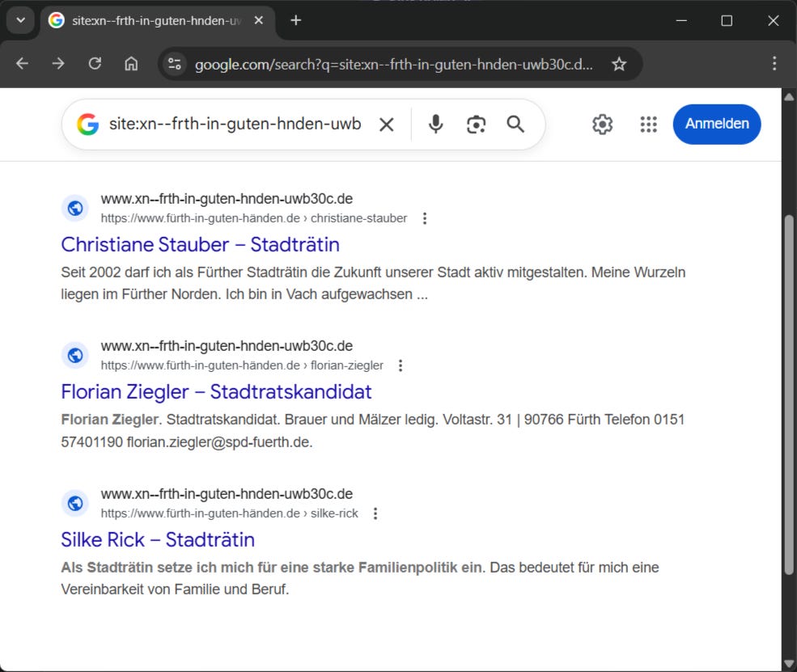797x672 pixels.
Task: Click the globe favicon of Florian Ziegler result
Action: 75,356
